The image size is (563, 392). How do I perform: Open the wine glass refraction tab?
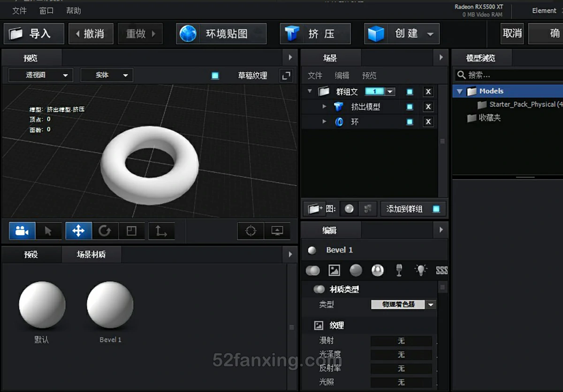point(399,270)
